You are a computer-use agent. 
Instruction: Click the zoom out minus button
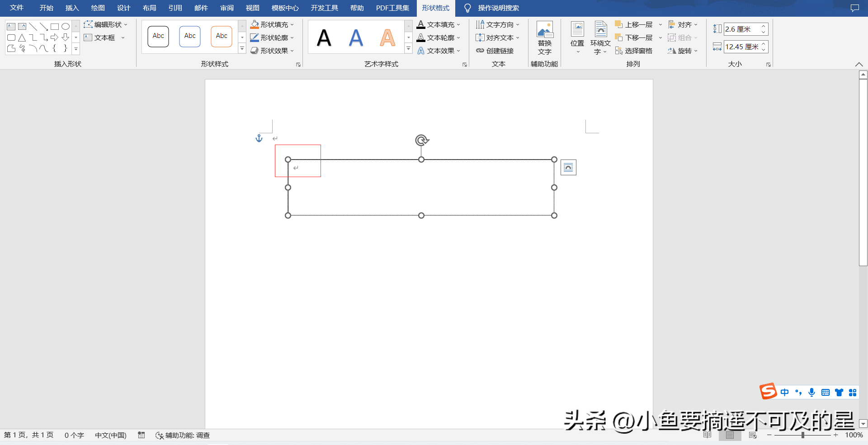coord(769,435)
